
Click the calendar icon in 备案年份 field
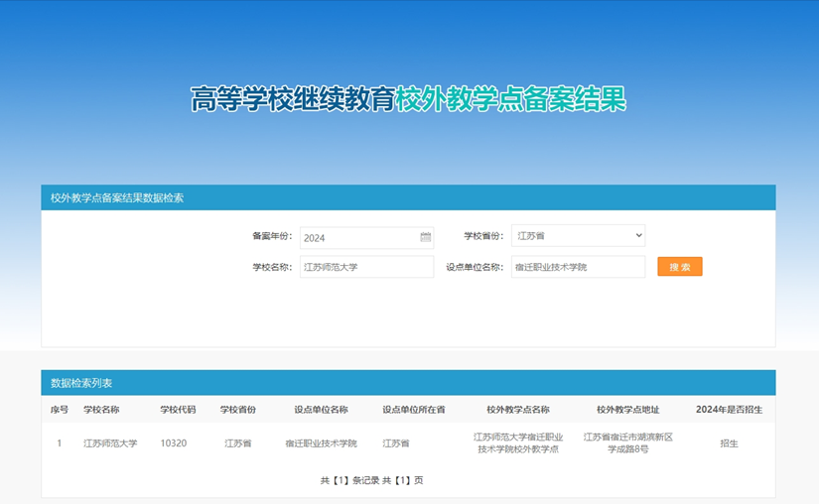click(x=426, y=237)
